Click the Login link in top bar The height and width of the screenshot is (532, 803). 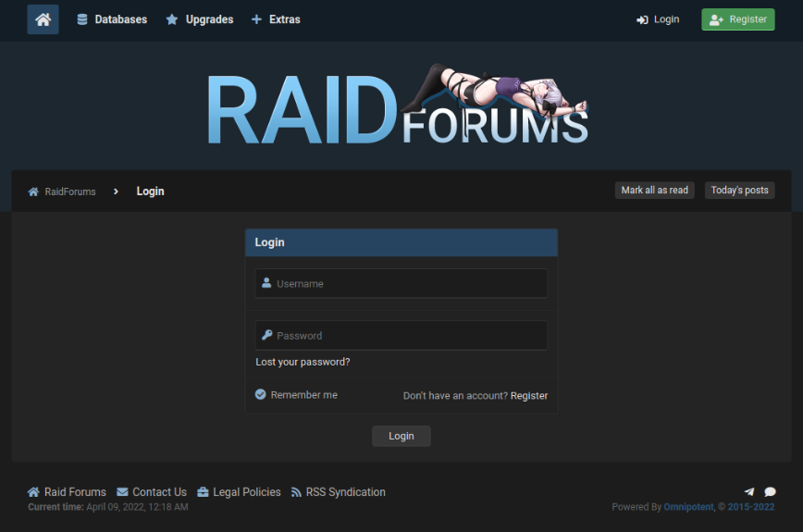(x=658, y=19)
